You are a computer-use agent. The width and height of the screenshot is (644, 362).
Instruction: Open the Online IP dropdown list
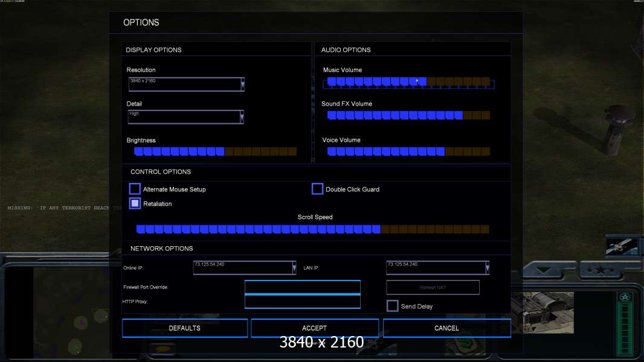tap(294, 268)
